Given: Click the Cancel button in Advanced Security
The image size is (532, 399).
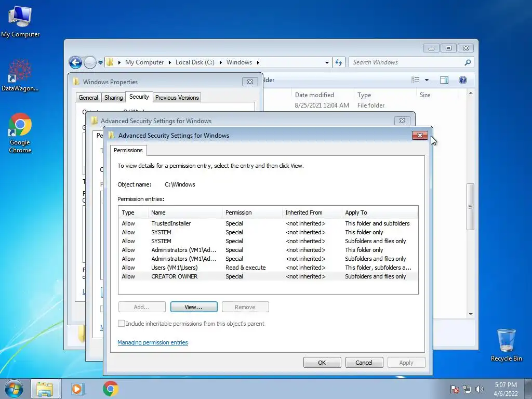Looking at the screenshot, I should (364, 363).
